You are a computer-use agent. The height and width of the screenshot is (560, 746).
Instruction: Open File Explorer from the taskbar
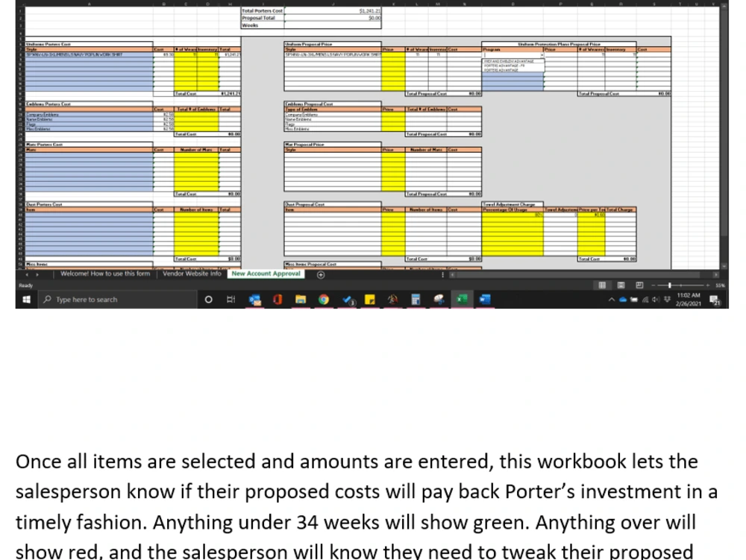300,300
